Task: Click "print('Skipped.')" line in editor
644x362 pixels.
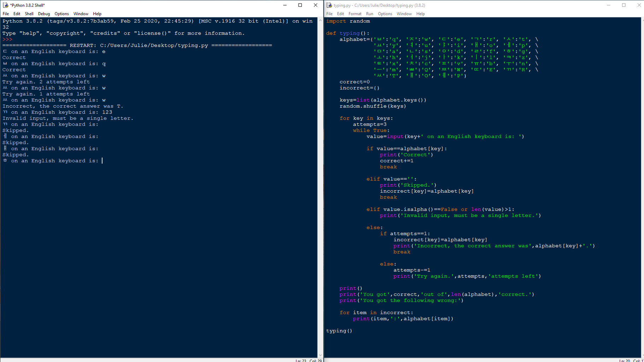Action: coord(408,185)
